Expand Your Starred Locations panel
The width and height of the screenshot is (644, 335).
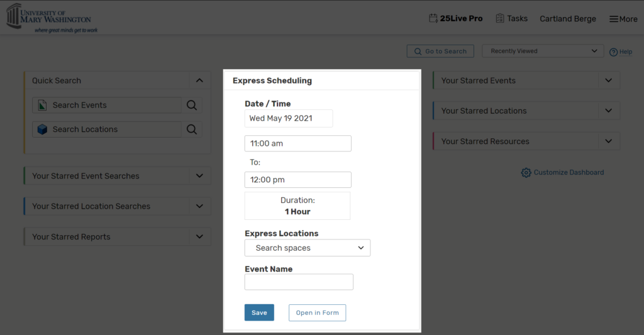point(609,111)
